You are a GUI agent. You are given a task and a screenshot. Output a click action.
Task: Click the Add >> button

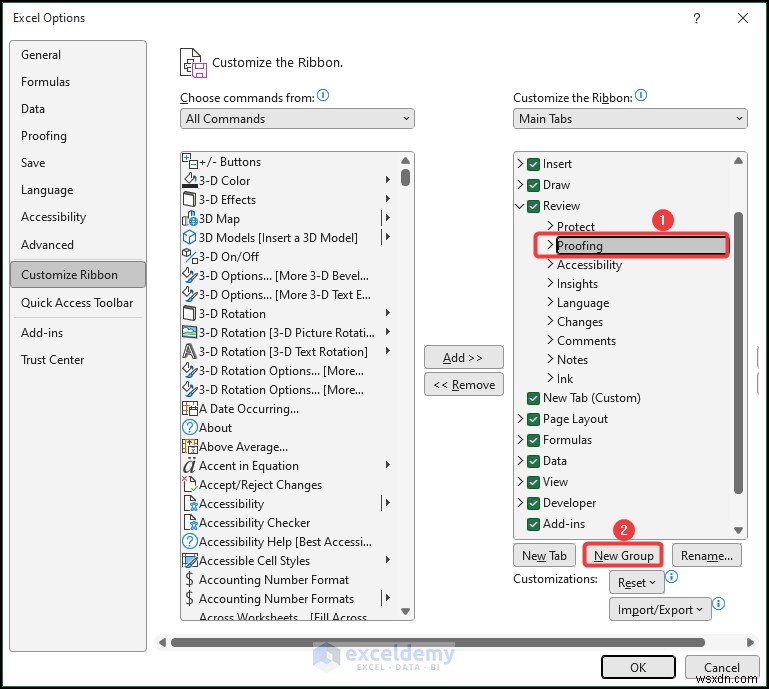coord(463,357)
